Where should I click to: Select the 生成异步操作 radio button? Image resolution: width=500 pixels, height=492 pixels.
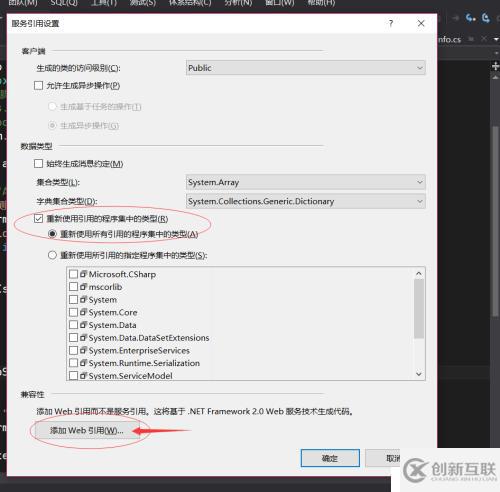pyautogui.click(x=52, y=125)
